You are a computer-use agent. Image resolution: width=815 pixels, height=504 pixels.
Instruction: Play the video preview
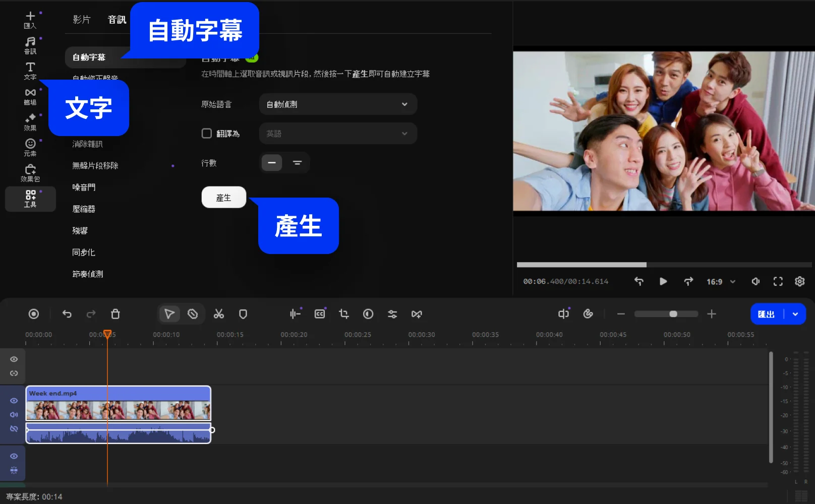click(x=663, y=281)
